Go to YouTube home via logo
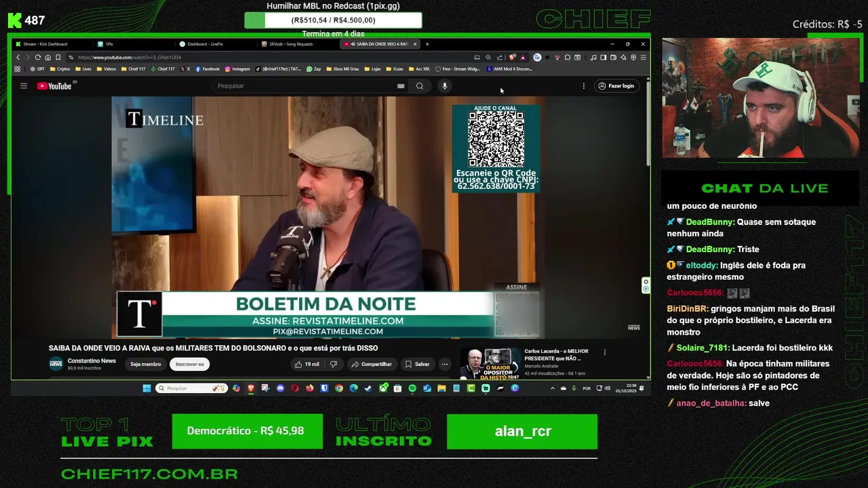868x488 pixels. [54, 86]
